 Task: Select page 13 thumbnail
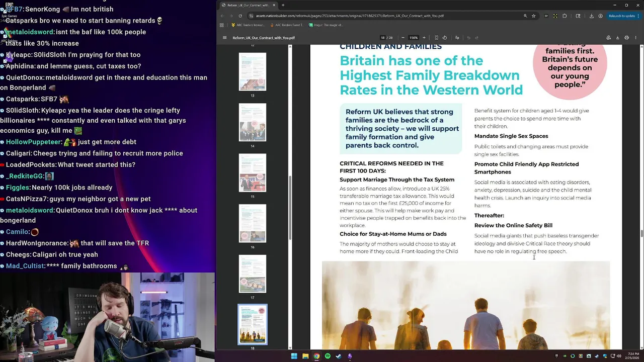(x=253, y=71)
